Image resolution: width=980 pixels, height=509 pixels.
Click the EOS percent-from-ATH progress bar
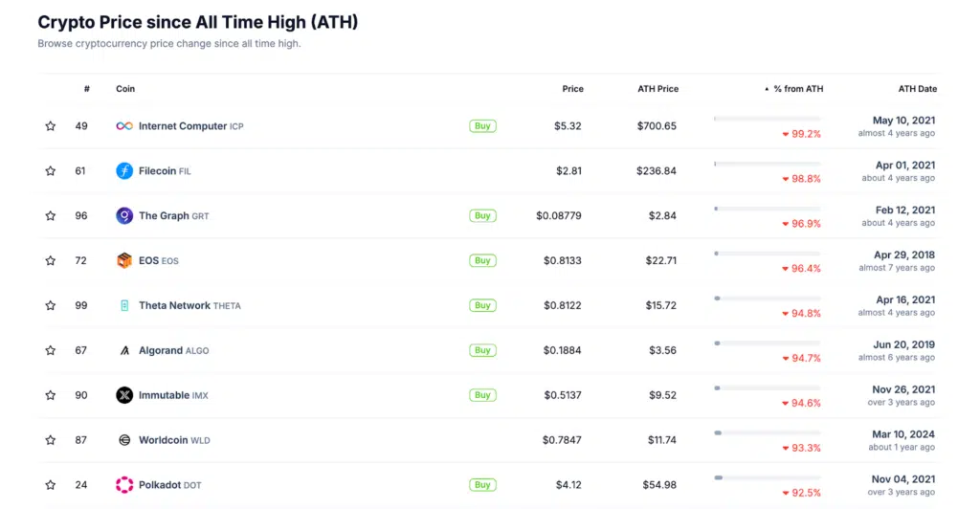coord(768,254)
